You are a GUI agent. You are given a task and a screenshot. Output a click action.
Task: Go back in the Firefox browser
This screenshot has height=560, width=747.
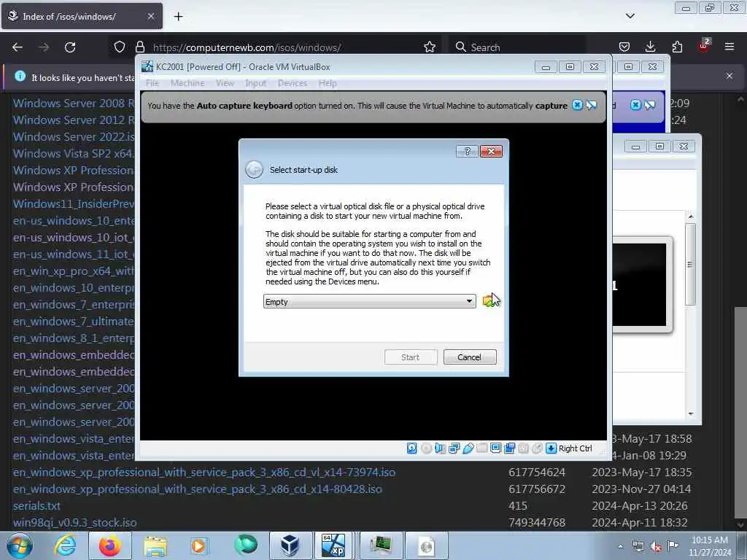tap(18, 47)
